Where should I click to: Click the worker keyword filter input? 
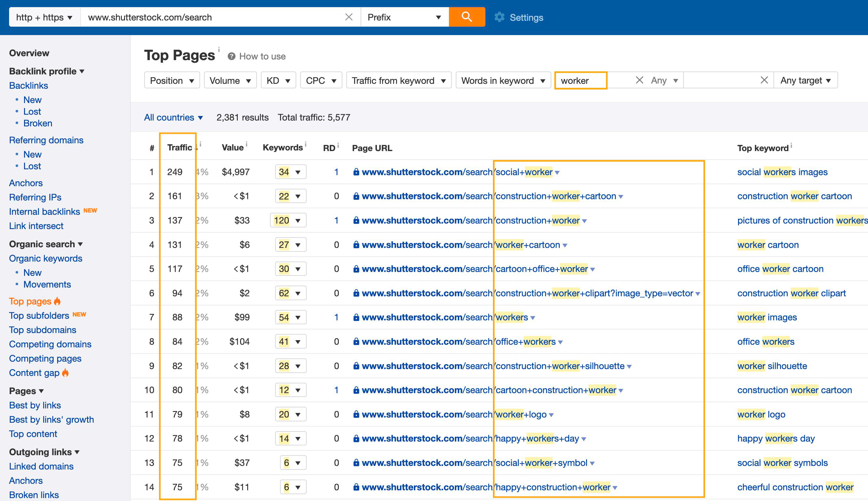coord(581,81)
